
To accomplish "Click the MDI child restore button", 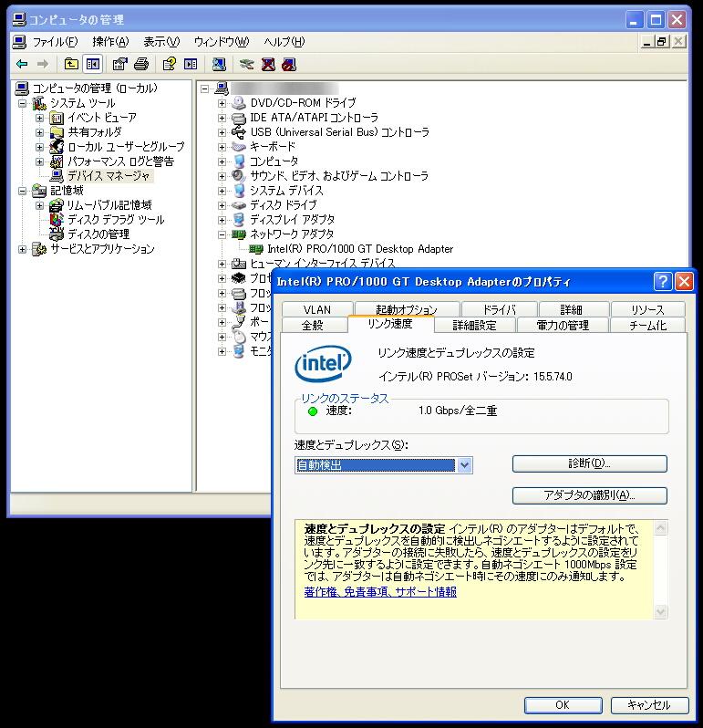I will pos(662,42).
